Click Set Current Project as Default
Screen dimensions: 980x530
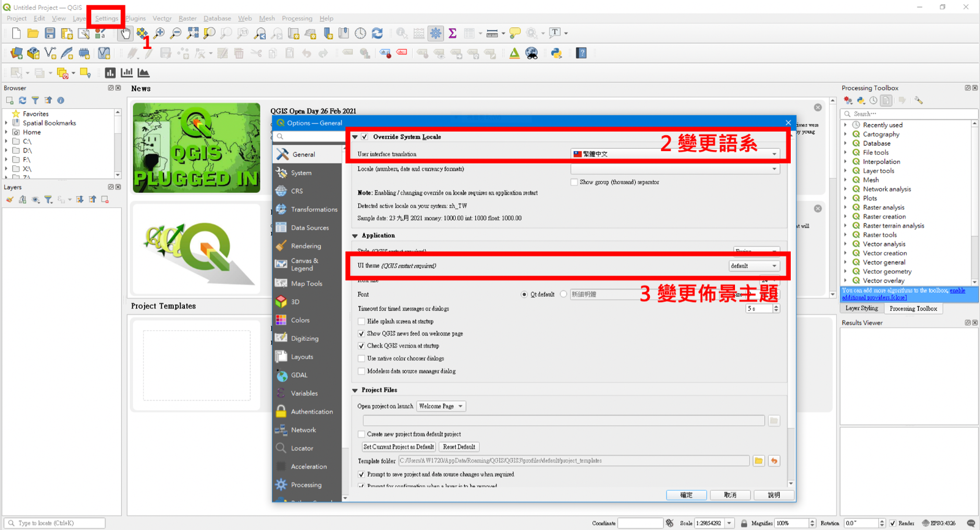tap(399, 447)
